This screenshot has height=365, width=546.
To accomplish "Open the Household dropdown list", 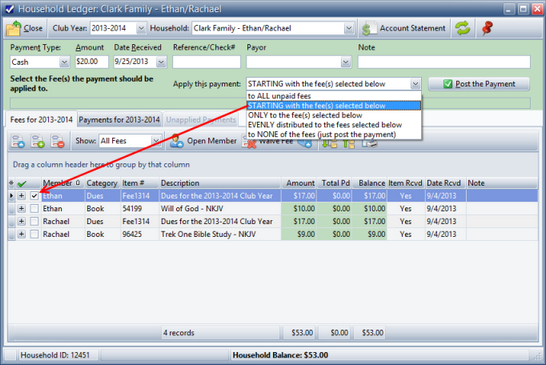I will (349, 28).
